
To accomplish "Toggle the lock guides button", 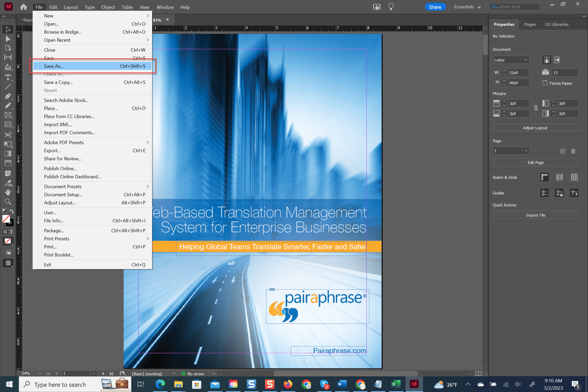I will 559,193.
